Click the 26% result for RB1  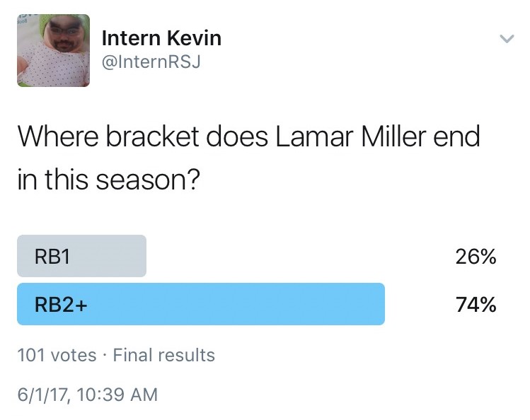click(x=476, y=257)
